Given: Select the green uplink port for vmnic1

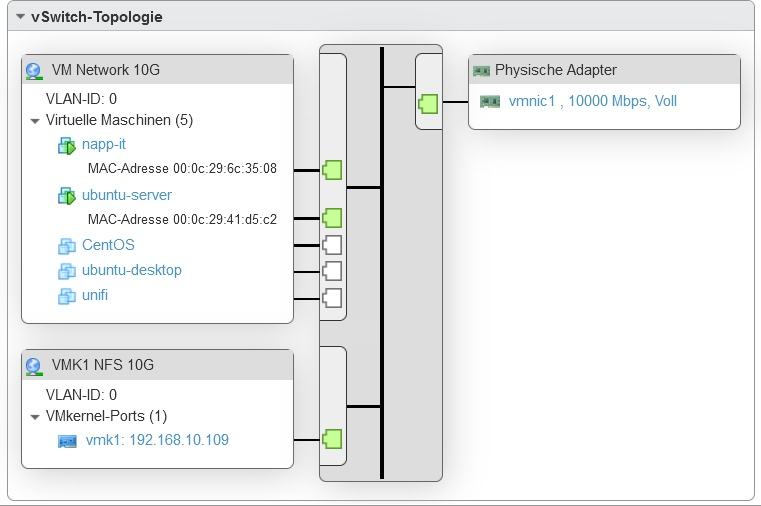Looking at the screenshot, I should click(429, 103).
